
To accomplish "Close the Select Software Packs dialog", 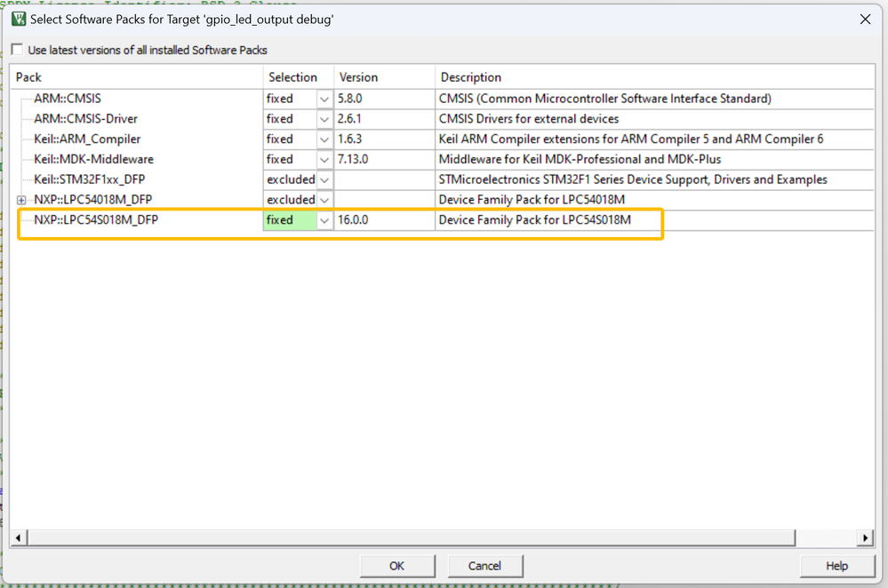I will click(x=865, y=20).
